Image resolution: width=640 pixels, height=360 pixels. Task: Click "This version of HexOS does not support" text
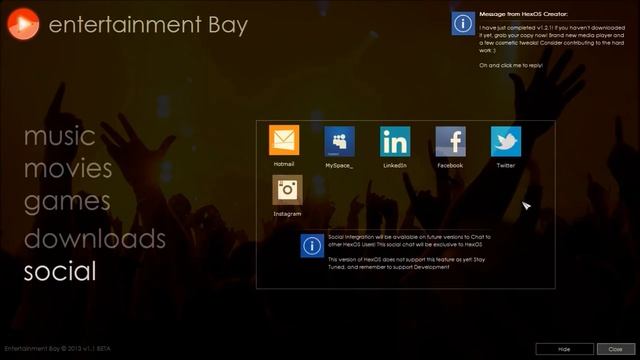point(407,263)
